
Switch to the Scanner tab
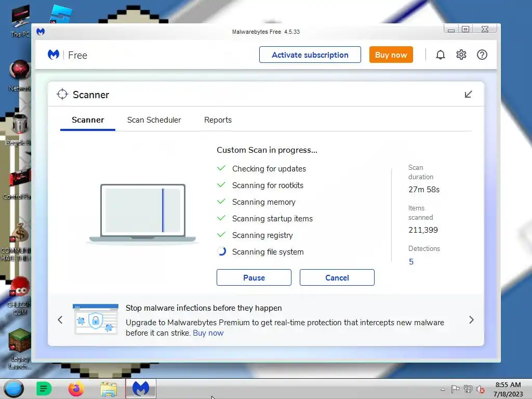click(x=88, y=120)
